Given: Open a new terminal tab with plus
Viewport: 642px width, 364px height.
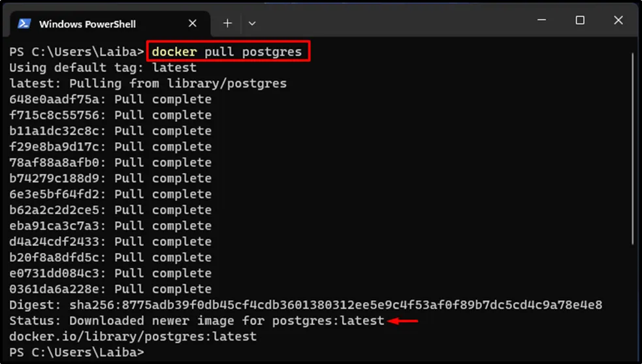Looking at the screenshot, I should (227, 23).
